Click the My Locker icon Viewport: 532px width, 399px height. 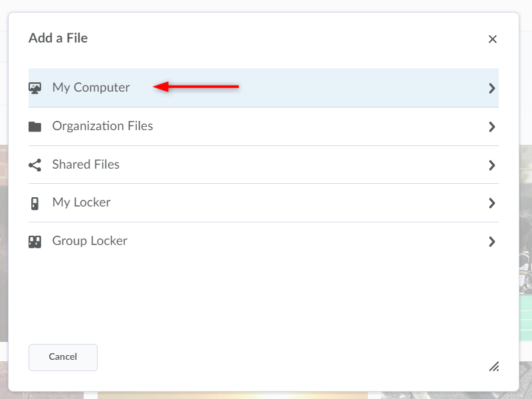tap(35, 203)
